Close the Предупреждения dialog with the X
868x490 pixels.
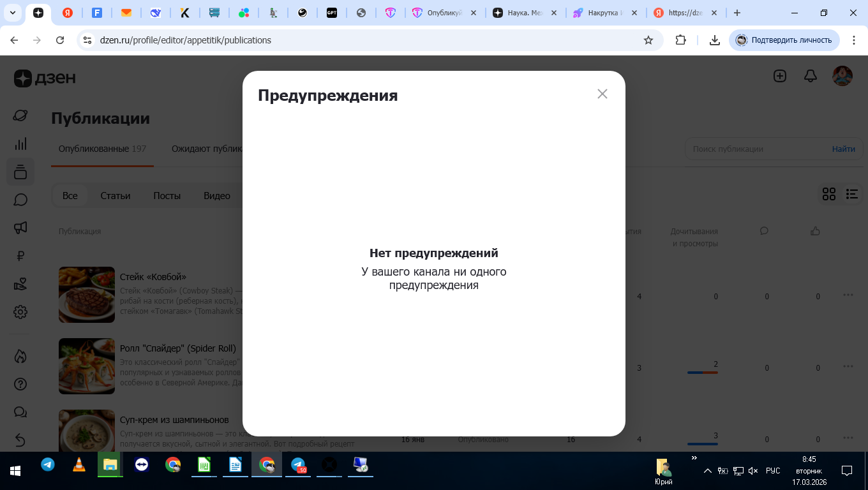(x=602, y=94)
